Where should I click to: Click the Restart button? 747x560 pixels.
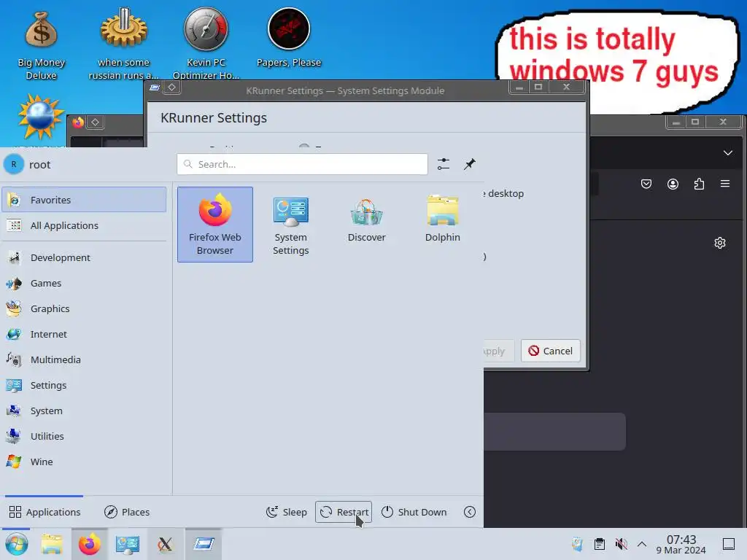point(344,512)
